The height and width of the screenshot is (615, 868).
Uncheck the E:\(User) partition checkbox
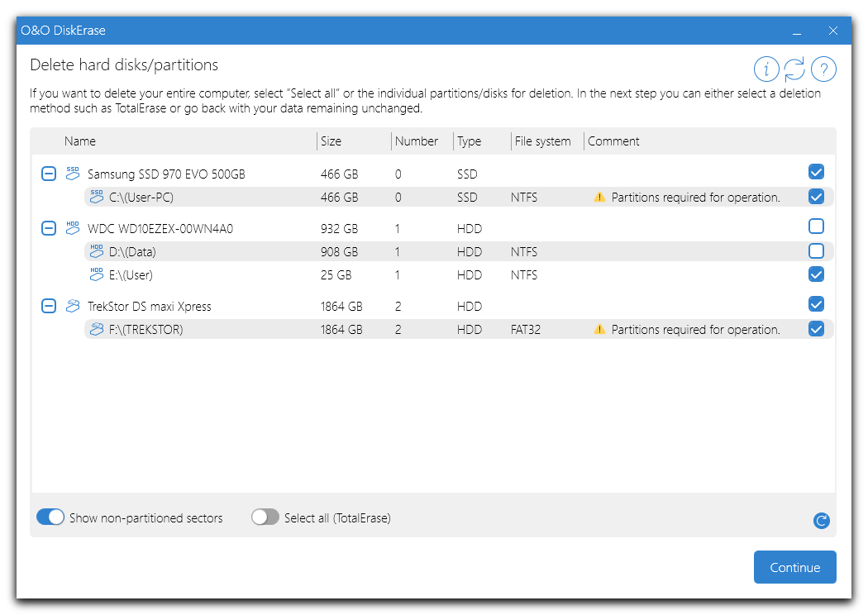pyautogui.click(x=816, y=274)
